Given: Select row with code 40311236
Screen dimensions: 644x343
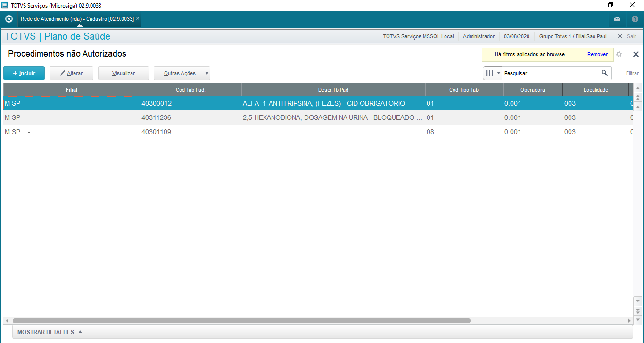Looking at the screenshot, I should pos(318,117).
